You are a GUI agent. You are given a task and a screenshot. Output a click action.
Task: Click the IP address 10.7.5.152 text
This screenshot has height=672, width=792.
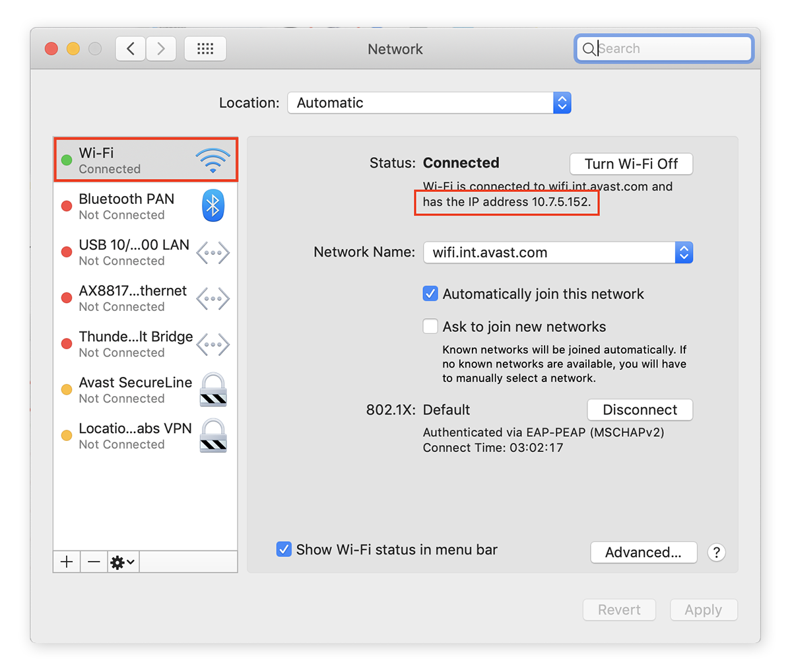coord(561,202)
